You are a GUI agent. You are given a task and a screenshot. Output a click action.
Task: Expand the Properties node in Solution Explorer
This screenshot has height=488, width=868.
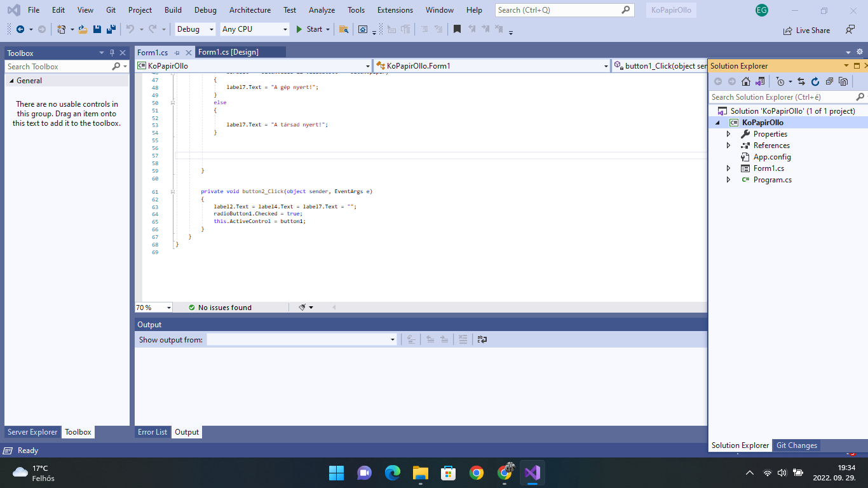(728, 134)
